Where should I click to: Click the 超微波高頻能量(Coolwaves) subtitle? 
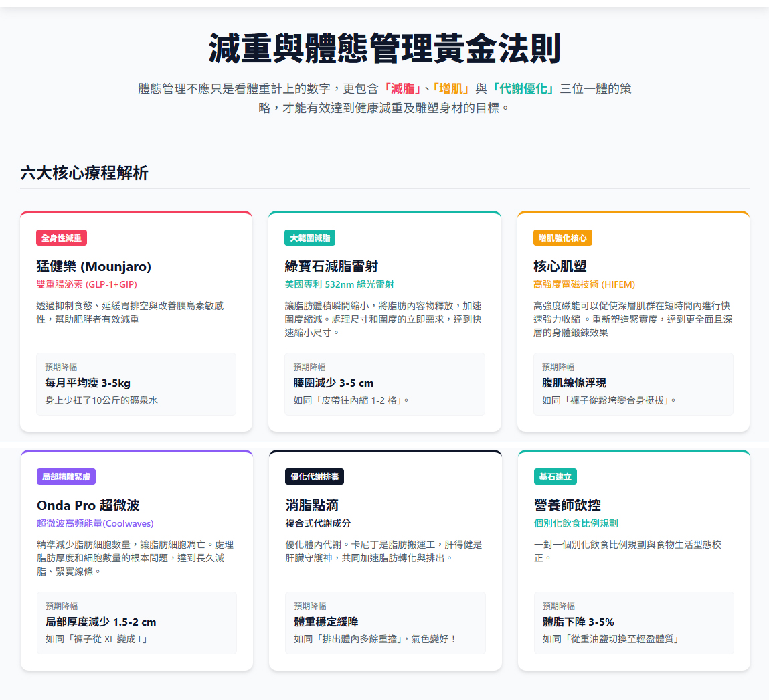click(x=95, y=523)
